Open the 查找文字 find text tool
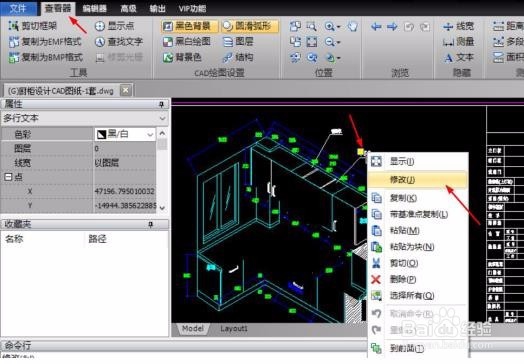Image resolution: width=524 pixels, height=364 pixels. click(x=119, y=42)
